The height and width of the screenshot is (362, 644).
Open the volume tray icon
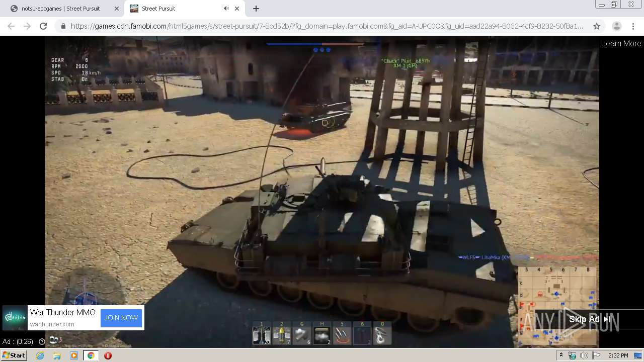584,355
